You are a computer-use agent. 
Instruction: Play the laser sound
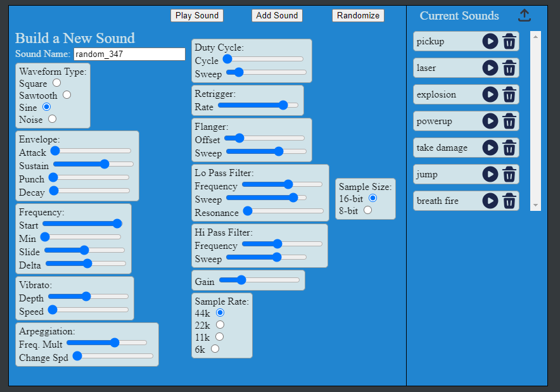pyautogui.click(x=490, y=68)
